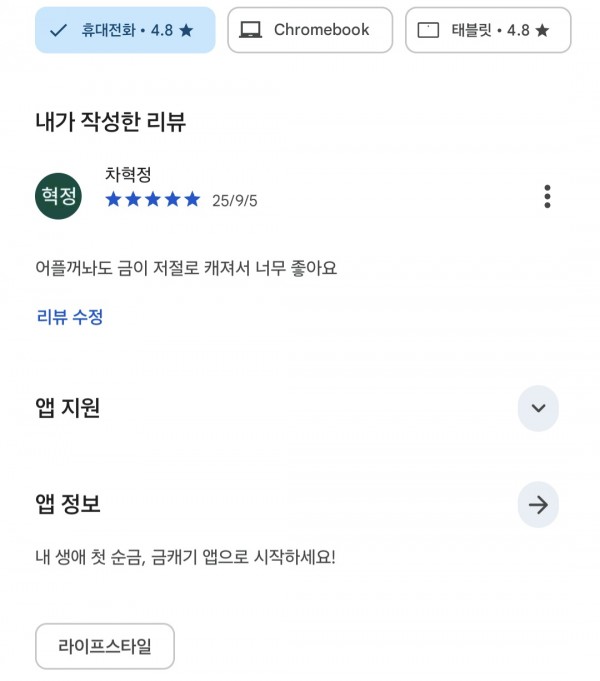The width and height of the screenshot is (600, 681).
Task: Click the 앱 지원 heading
Action: coord(68,408)
